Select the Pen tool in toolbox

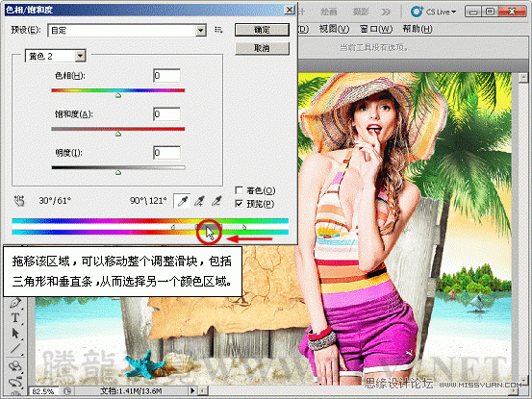coord(15,303)
